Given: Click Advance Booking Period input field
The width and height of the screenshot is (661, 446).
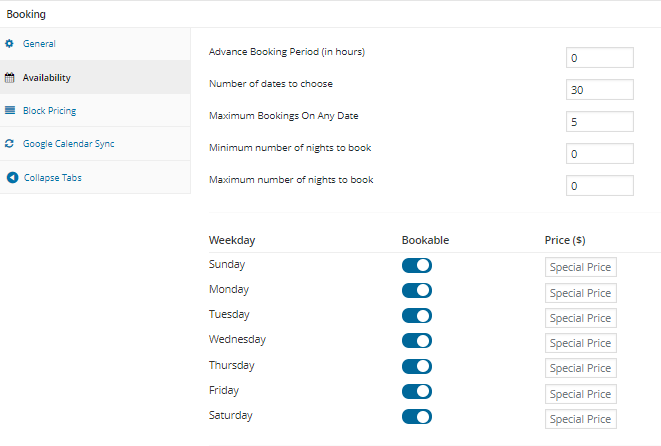Looking at the screenshot, I should coord(599,58).
